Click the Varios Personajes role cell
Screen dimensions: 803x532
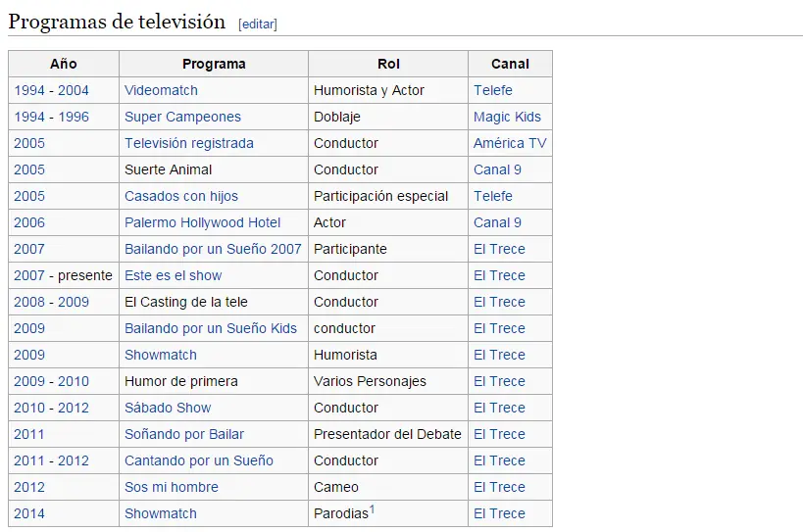(x=388, y=381)
